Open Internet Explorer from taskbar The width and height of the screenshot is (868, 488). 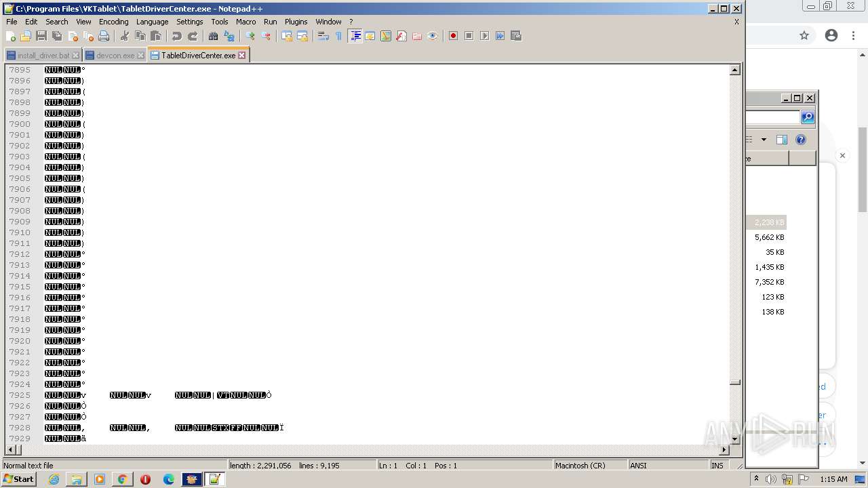pyautogui.click(x=54, y=479)
